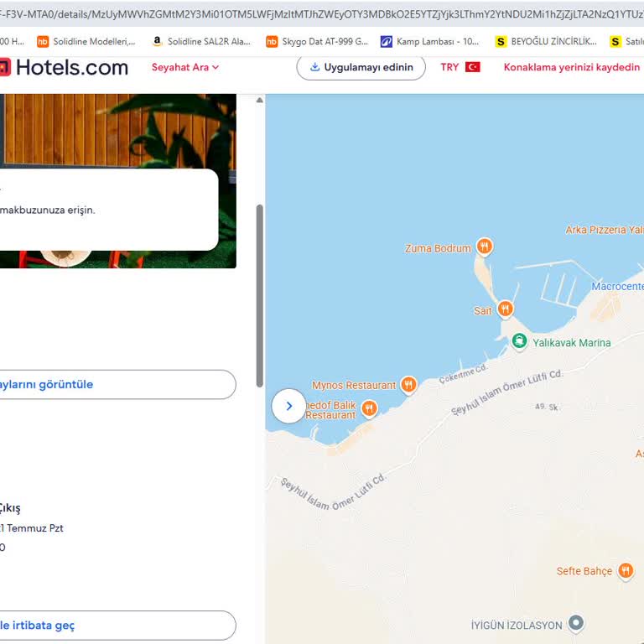The image size is (644, 644).
Task: Open Solidline Modelleri bookmark
Action: coord(86,41)
